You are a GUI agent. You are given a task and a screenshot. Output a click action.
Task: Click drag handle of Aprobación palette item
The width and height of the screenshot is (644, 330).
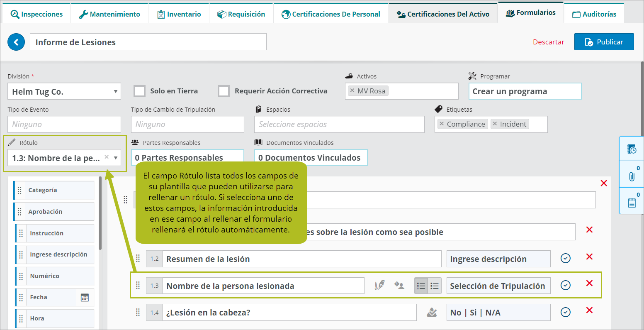pyautogui.click(x=19, y=212)
